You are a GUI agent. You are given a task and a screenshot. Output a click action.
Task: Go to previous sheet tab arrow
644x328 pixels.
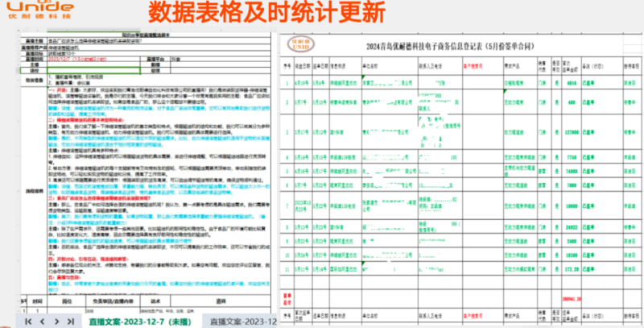(42, 322)
